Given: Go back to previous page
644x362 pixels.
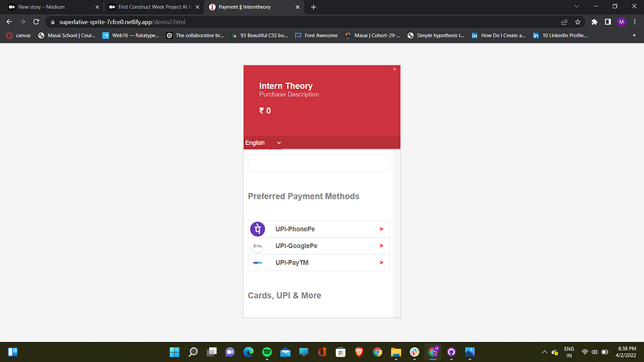Looking at the screenshot, I should (x=9, y=22).
